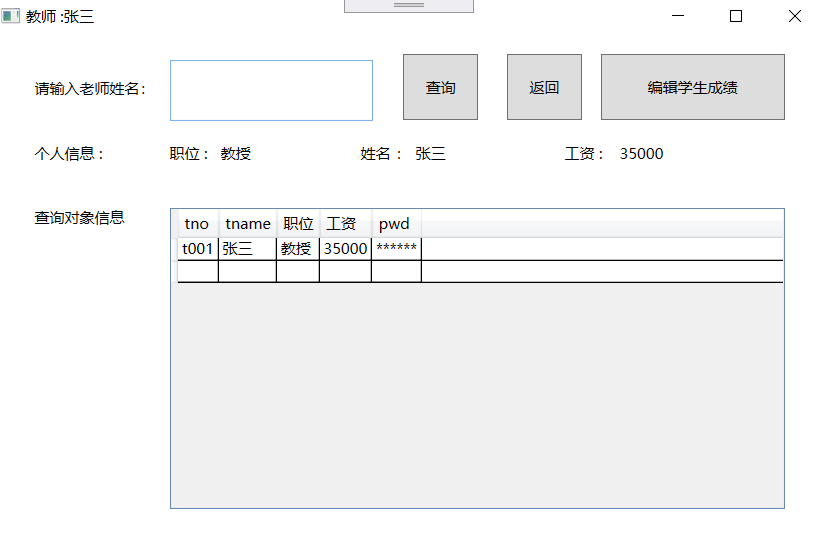Click the empty new-row tno cell

(198, 272)
